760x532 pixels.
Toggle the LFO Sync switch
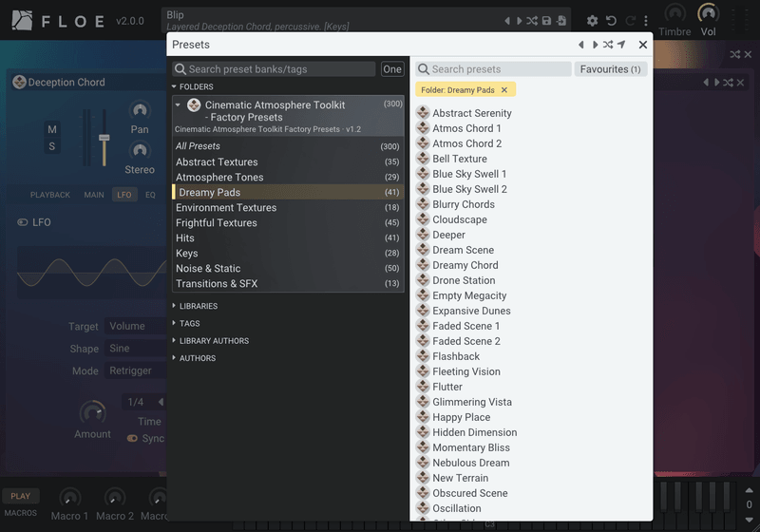click(x=132, y=439)
